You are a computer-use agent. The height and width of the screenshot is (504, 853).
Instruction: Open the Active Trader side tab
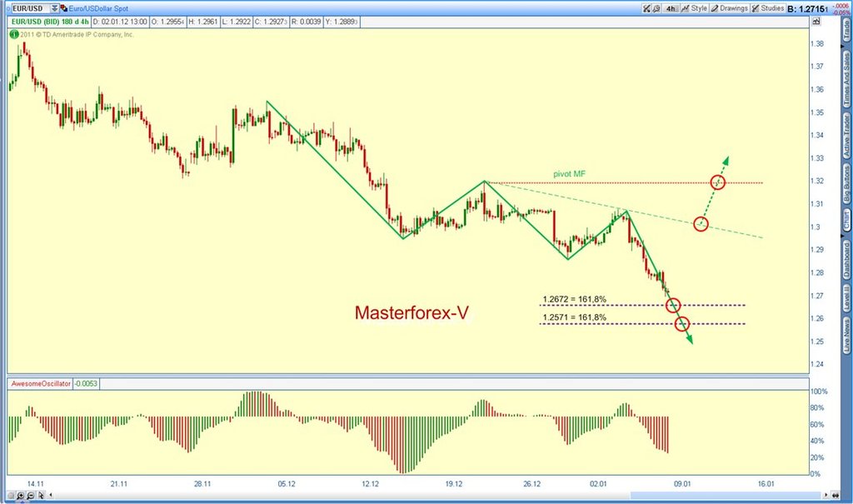(846, 136)
